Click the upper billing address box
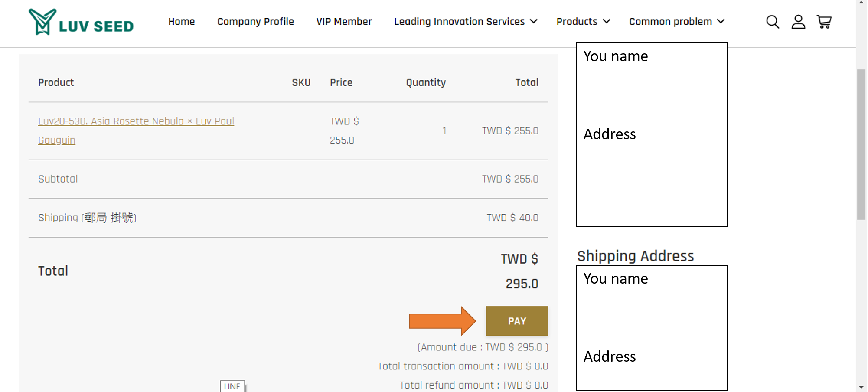Image resolution: width=868 pixels, height=392 pixels. click(x=652, y=134)
